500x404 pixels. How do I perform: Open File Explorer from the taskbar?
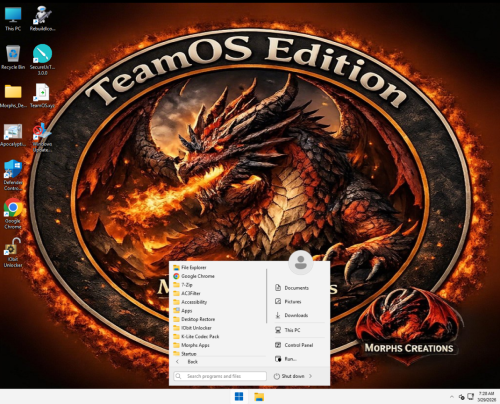click(x=259, y=397)
